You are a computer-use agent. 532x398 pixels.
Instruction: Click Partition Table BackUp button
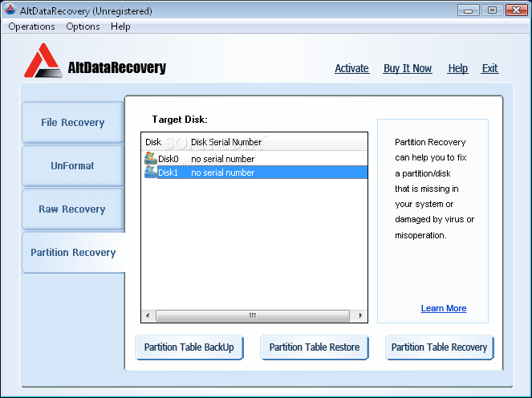pyautogui.click(x=189, y=347)
